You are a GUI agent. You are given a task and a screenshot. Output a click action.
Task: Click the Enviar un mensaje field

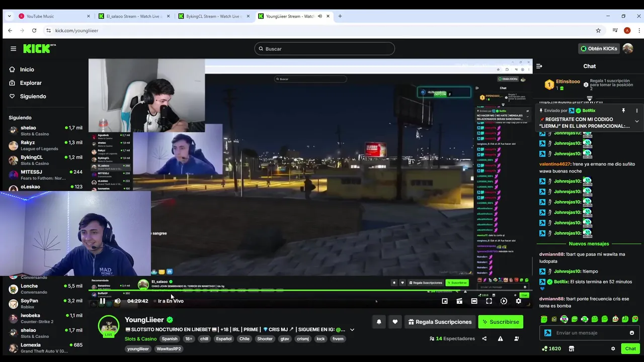click(x=590, y=333)
